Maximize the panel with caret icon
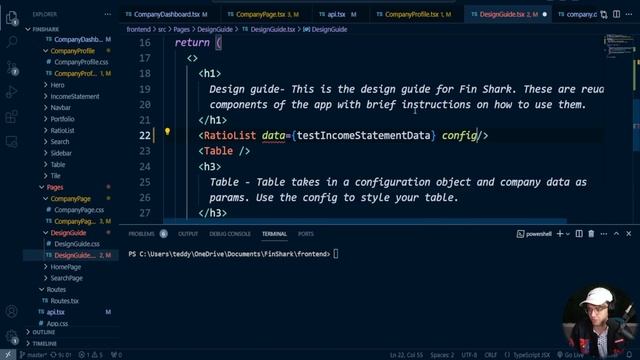Image resolution: width=640 pixels, height=360 pixels. [x=616, y=233]
